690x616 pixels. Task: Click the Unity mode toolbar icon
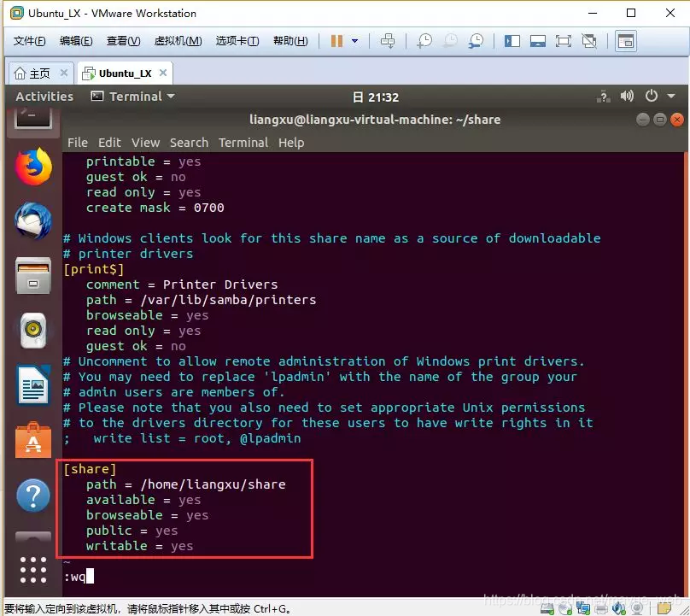pyautogui.click(x=589, y=41)
